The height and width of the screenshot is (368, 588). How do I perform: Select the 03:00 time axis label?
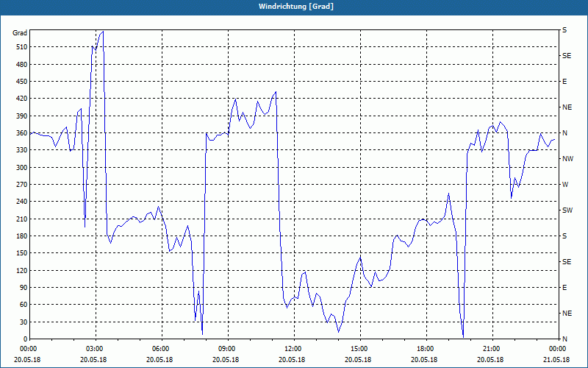[x=93, y=348]
